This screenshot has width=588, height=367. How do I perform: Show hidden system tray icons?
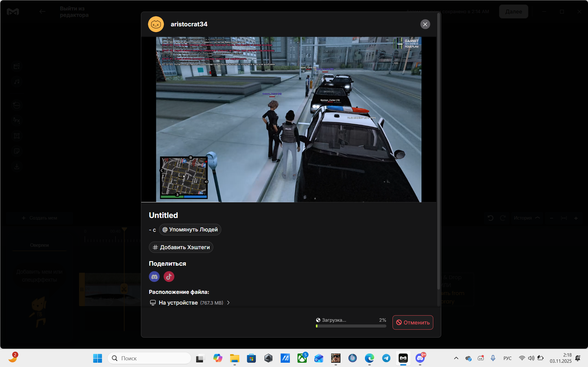tap(456, 358)
